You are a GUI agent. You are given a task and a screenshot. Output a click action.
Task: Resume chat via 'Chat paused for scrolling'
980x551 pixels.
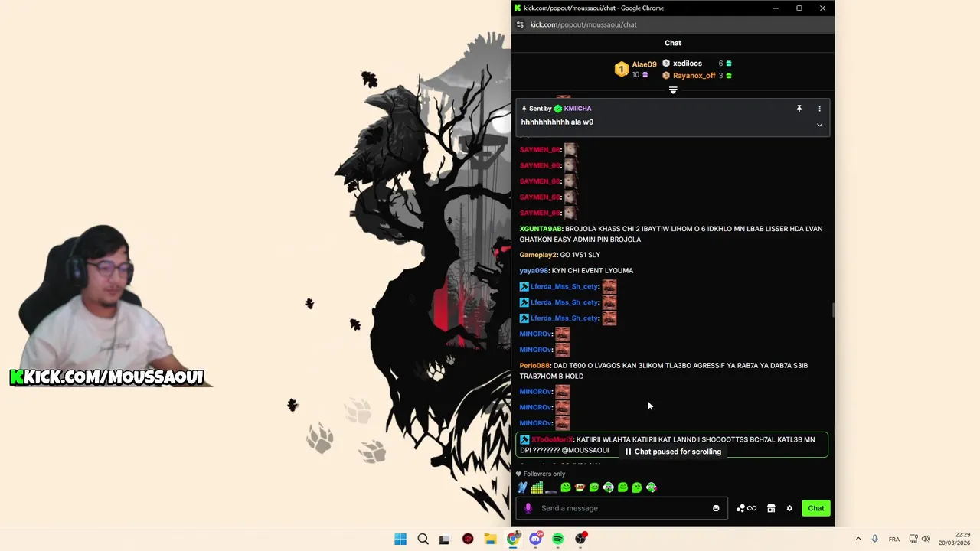(673, 452)
